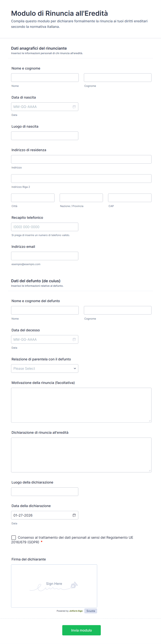Open calendar icon for Data della dichiarazione
The height and width of the screenshot is (644, 161).
74,515
